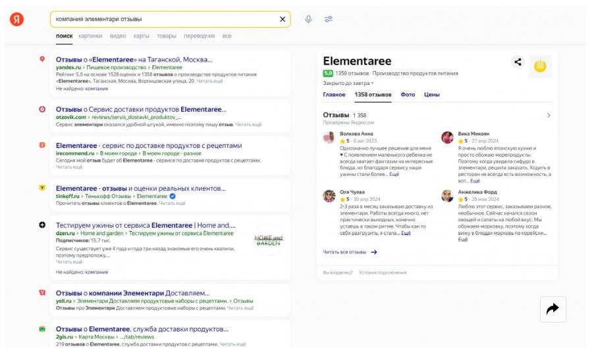
Task: Open dzen result Тестируем ужины от сервиса
Action: pyautogui.click(x=146, y=225)
